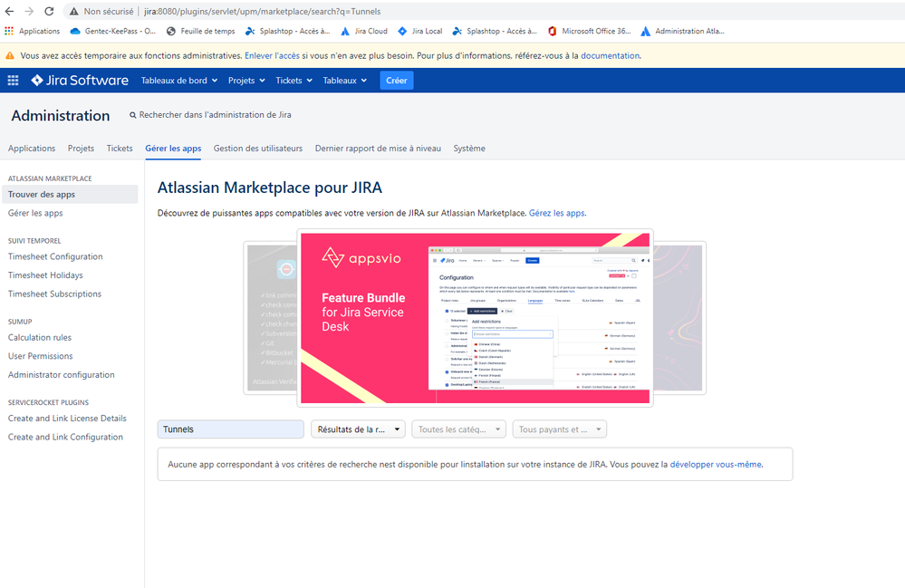This screenshot has height=588, width=905.
Task: Open Microsoft Office 365 bookmark
Action: point(589,31)
